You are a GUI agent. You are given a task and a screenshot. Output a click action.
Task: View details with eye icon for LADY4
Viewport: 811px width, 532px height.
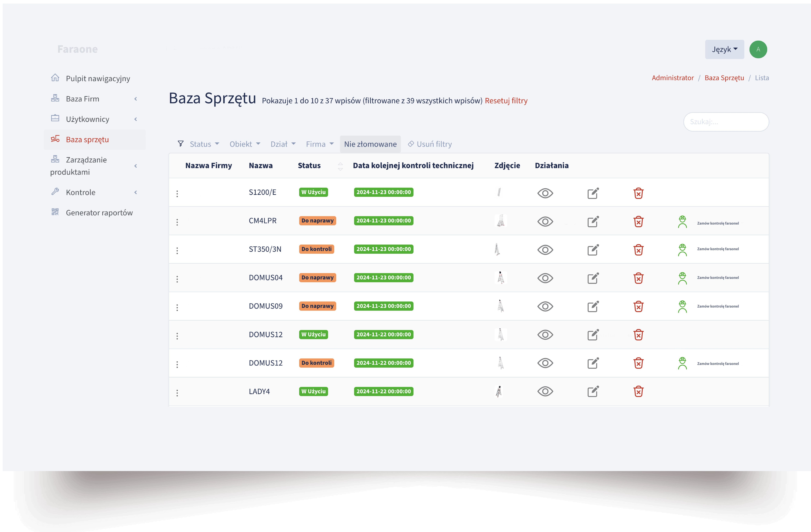point(545,391)
